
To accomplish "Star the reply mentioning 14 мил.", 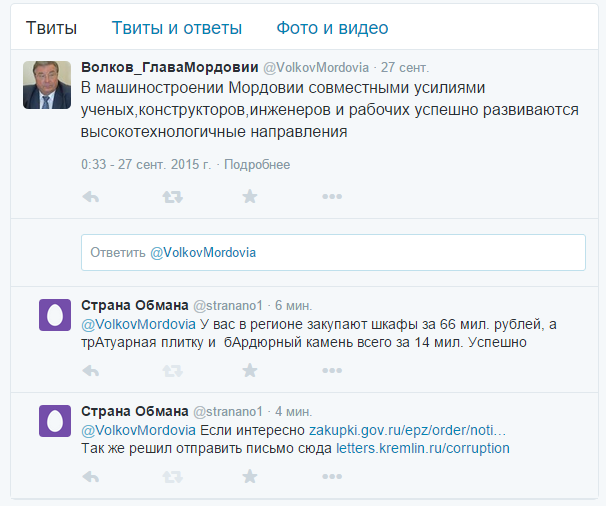I will tap(250, 370).
